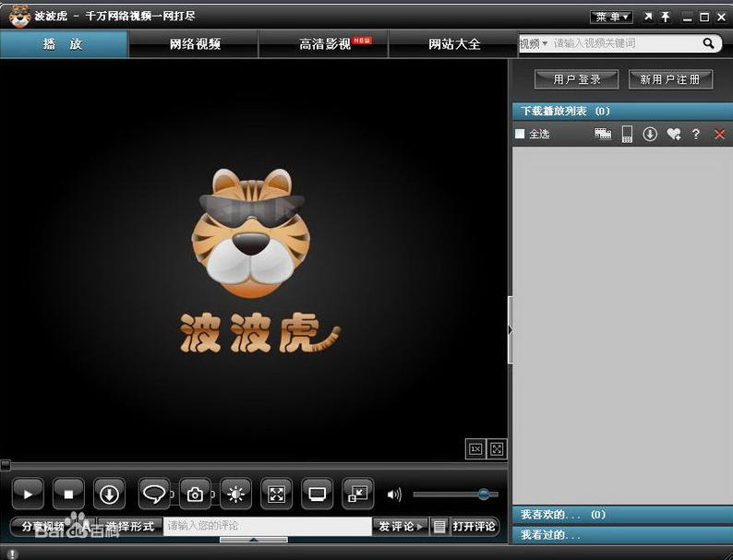This screenshot has height=560, width=733.
Task: Switch to the 播放 tab
Action: [64, 44]
